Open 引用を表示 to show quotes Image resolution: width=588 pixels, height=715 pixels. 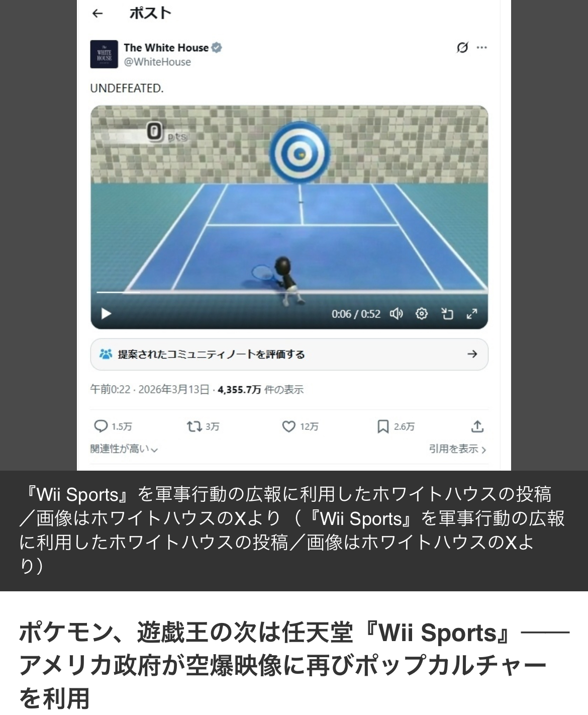click(x=457, y=449)
